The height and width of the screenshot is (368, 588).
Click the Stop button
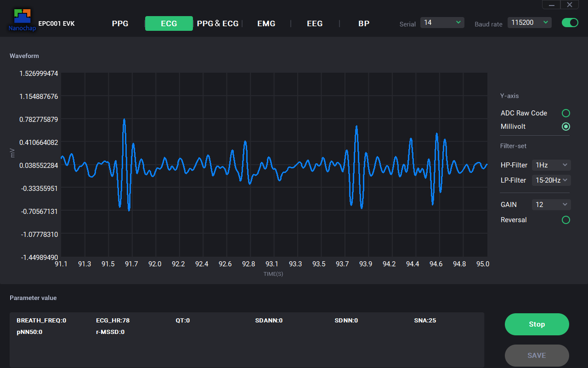(537, 324)
